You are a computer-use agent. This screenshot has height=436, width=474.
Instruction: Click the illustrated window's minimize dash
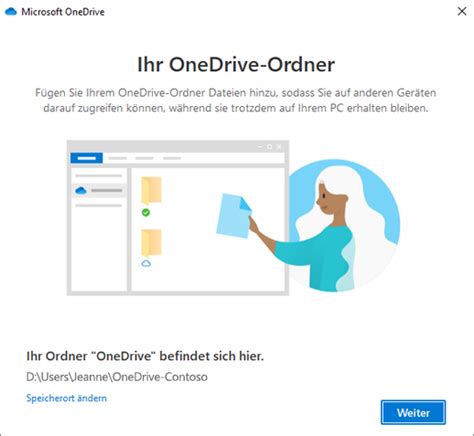(260, 147)
